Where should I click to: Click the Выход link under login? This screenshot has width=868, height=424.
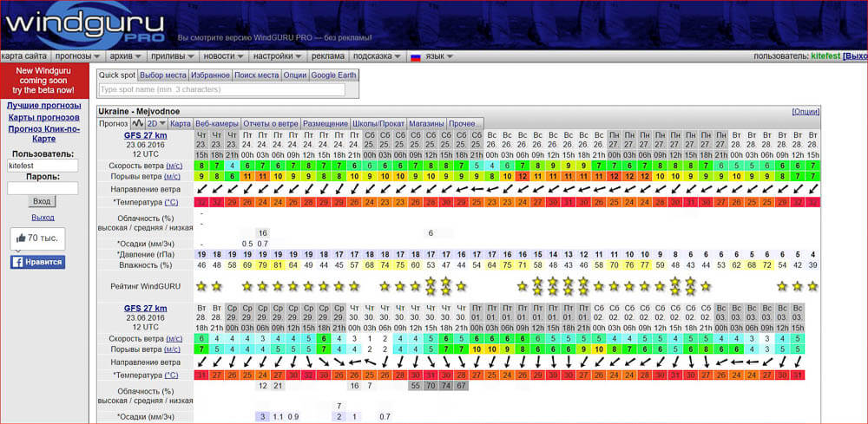click(x=43, y=218)
